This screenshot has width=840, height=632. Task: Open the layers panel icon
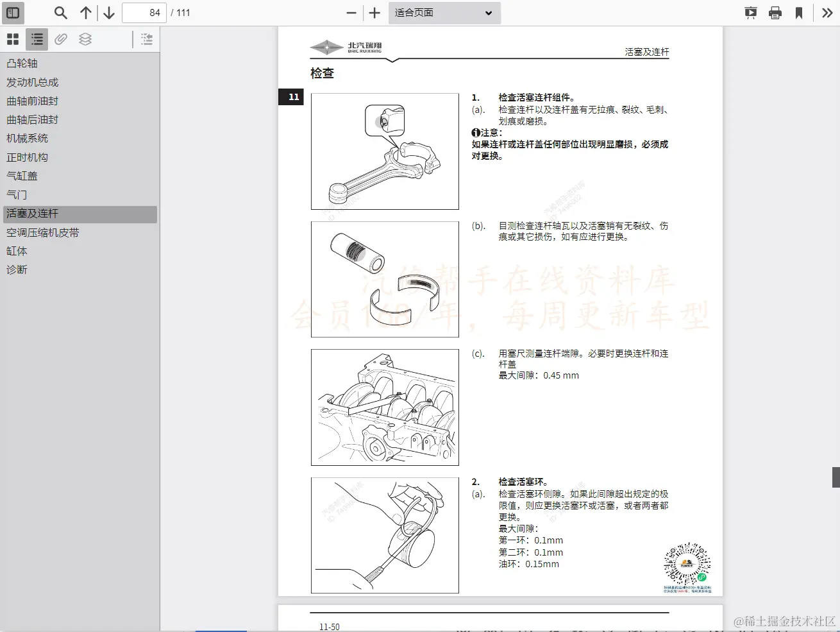(x=85, y=39)
